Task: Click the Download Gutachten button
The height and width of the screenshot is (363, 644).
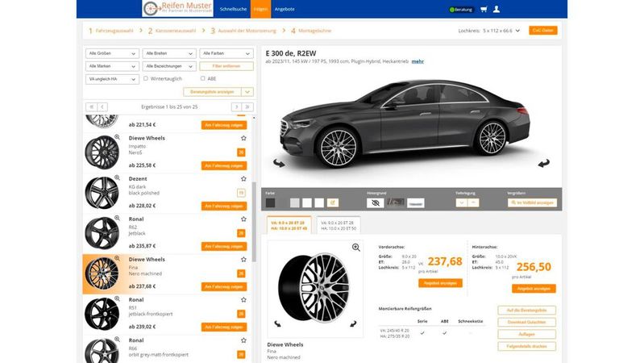Action: point(526,323)
